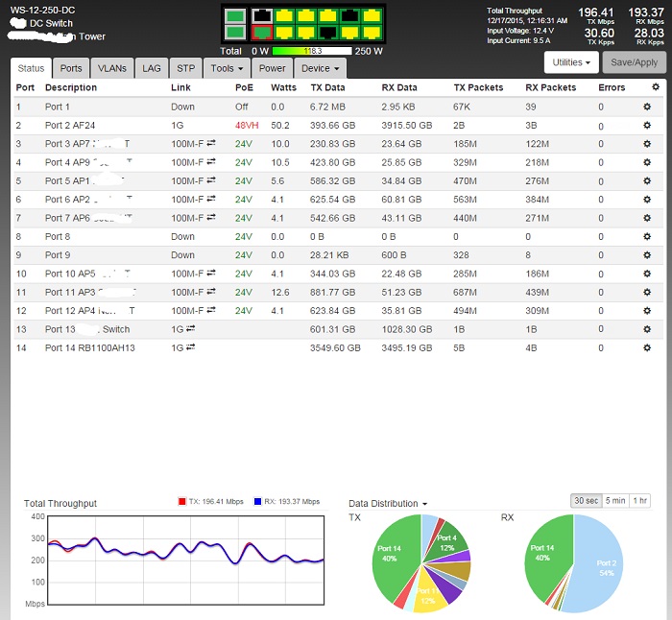Click the white-bordered black port icon
Image resolution: width=672 pixels, height=620 pixels.
point(261,16)
